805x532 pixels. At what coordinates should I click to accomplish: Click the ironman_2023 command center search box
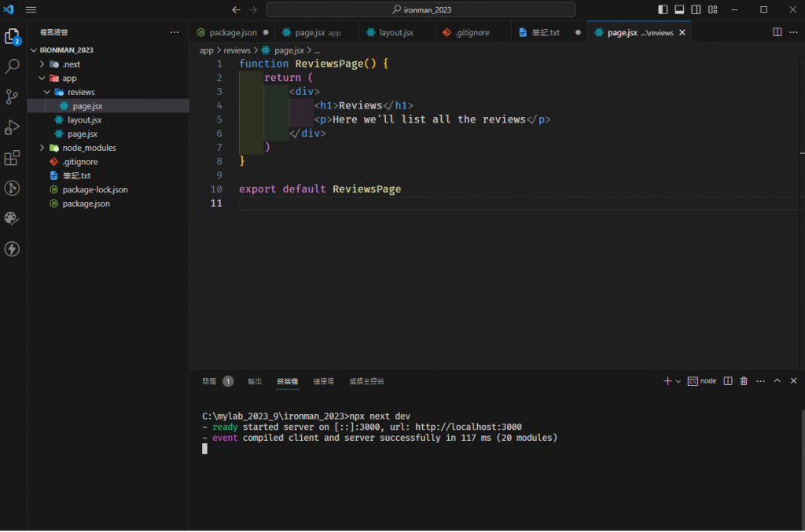point(421,9)
